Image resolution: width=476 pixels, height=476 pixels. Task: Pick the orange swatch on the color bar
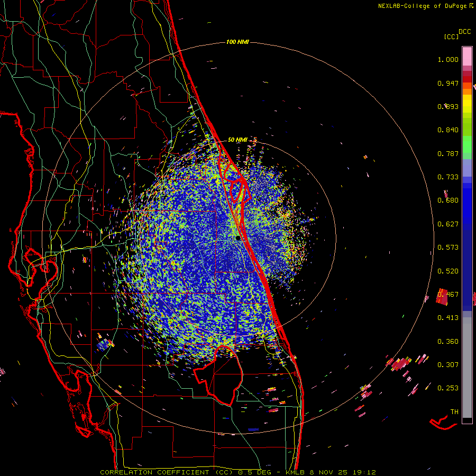click(467, 91)
